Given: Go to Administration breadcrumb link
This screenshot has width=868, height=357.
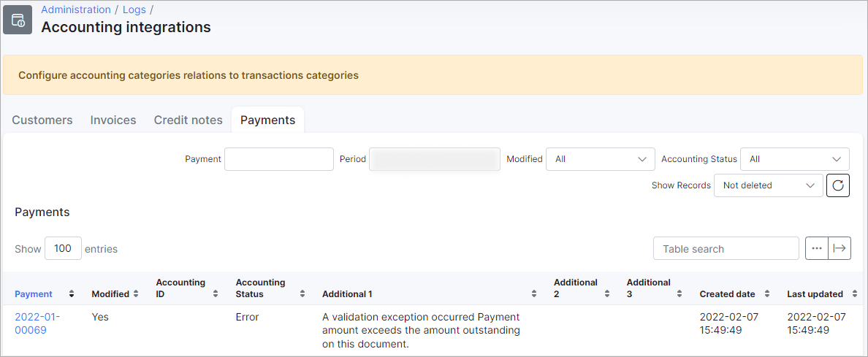Looking at the screenshot, I should [76, 9].
